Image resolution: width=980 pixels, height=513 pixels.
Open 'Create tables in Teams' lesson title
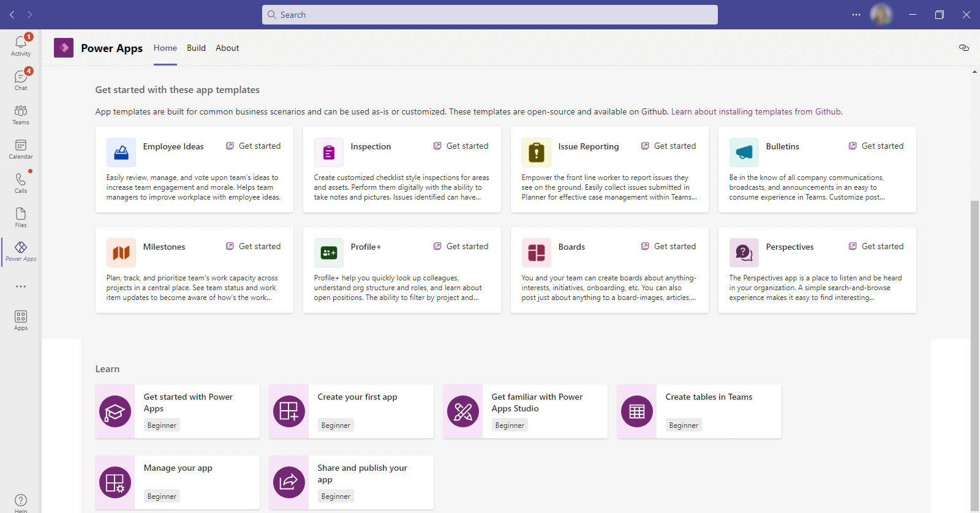709,397
